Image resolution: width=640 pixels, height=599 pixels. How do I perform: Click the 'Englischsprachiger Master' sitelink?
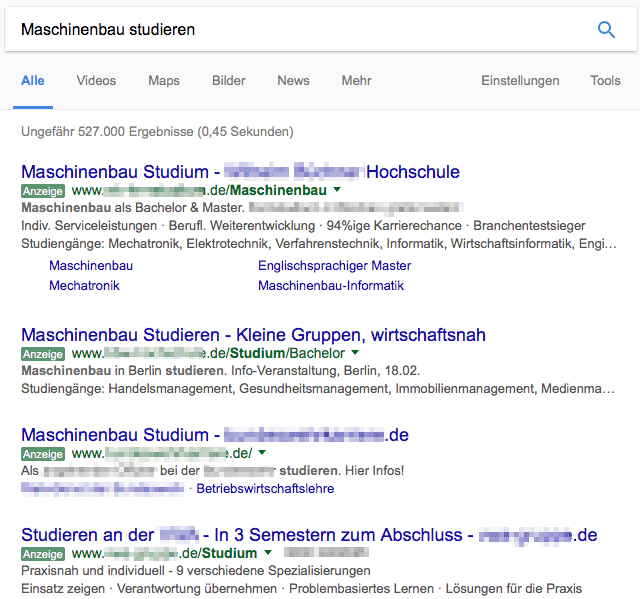[x=334, y=266]
